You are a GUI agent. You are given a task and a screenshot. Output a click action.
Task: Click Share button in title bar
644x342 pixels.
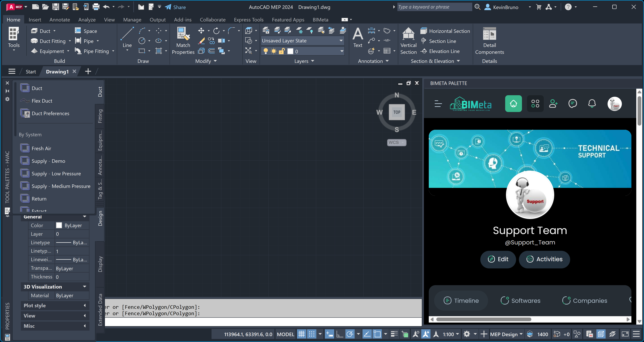175,7
